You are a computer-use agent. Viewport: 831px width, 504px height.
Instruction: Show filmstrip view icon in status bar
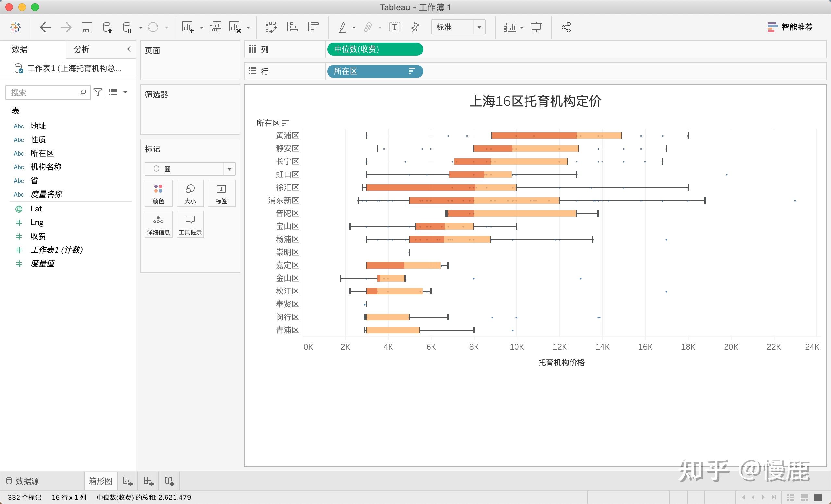(804, 498)
